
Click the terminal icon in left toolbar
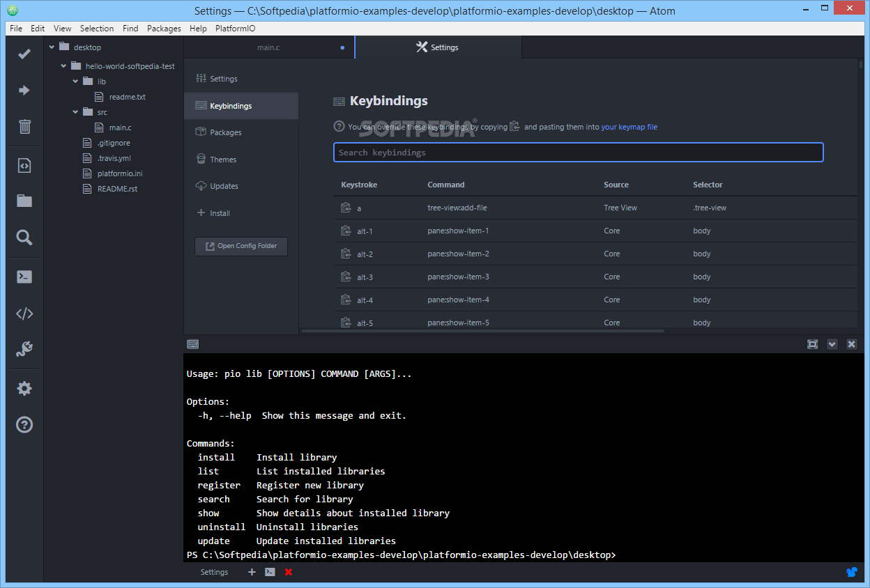pyautogui.click(x=24, y=276)
